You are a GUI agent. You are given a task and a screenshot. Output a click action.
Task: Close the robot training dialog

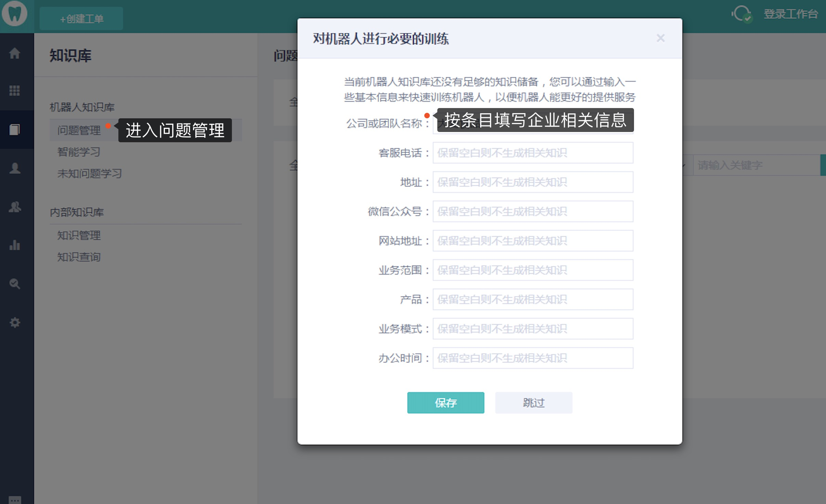(x=660, y=38)
